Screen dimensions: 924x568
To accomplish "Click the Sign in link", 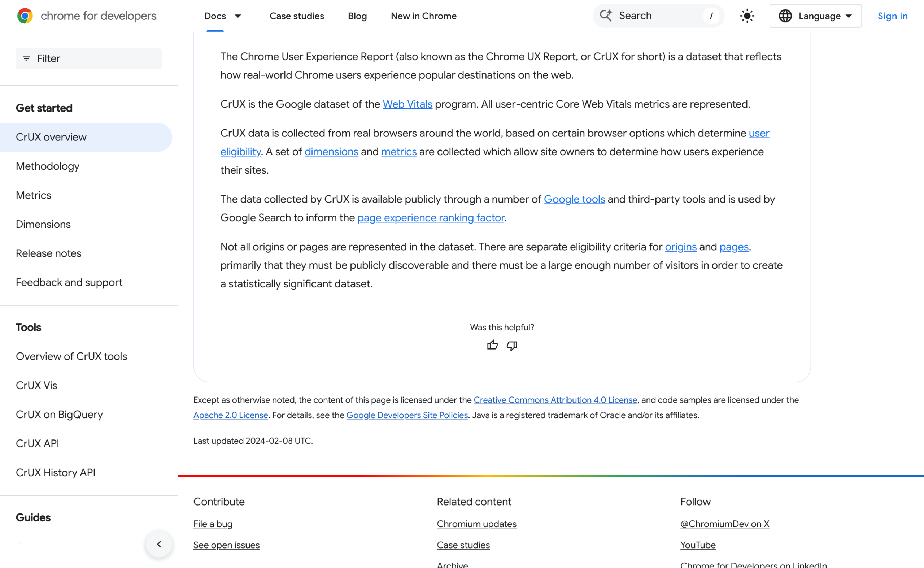I will [892, 16].
